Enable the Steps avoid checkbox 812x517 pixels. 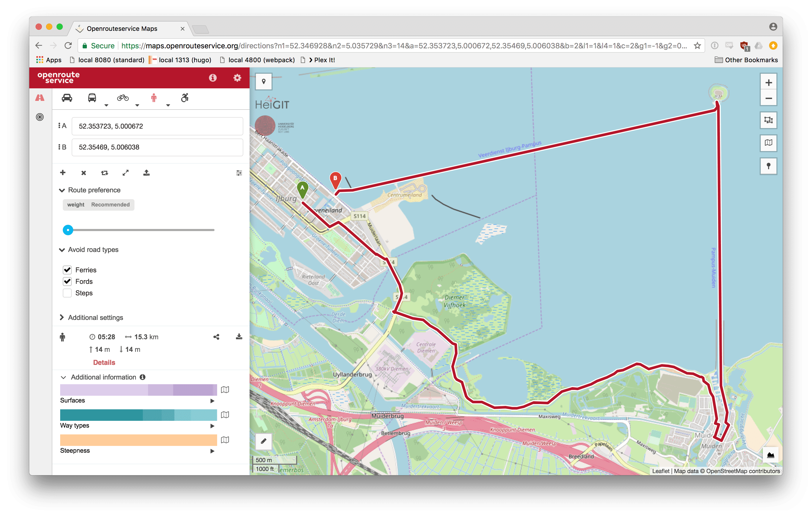point(67,293)
